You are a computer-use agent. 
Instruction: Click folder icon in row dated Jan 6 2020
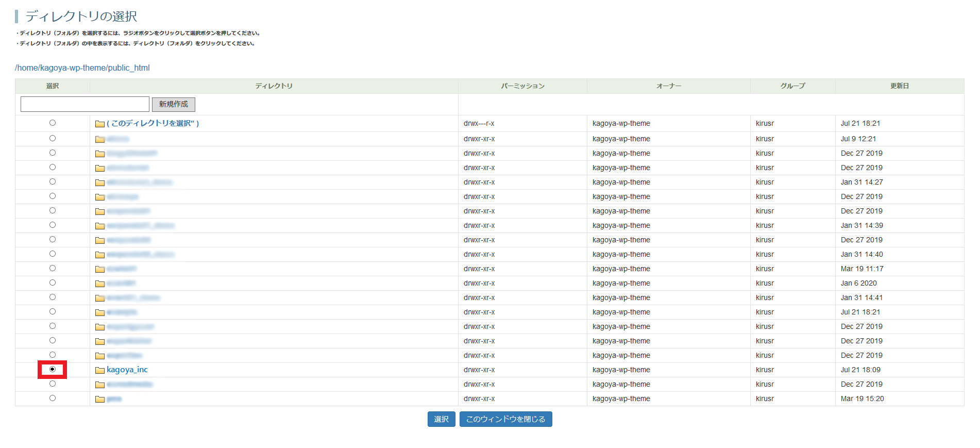click(100, 284)
